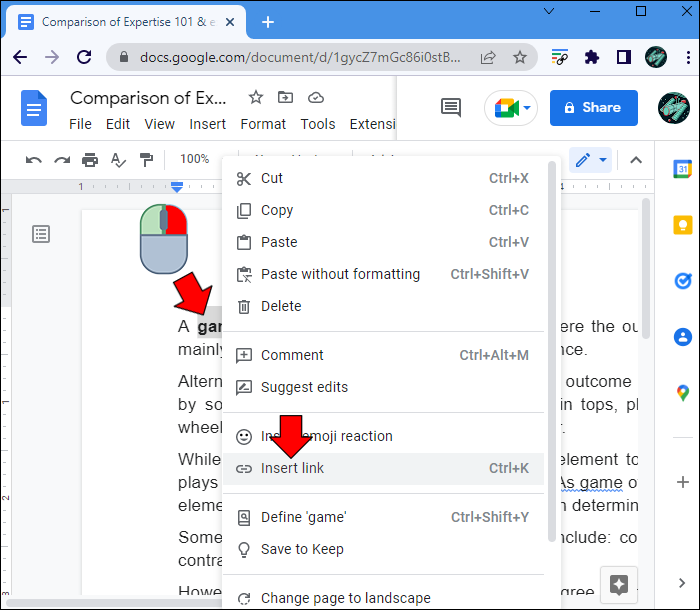Click Insert link in context menu

[x=383, y=468]
